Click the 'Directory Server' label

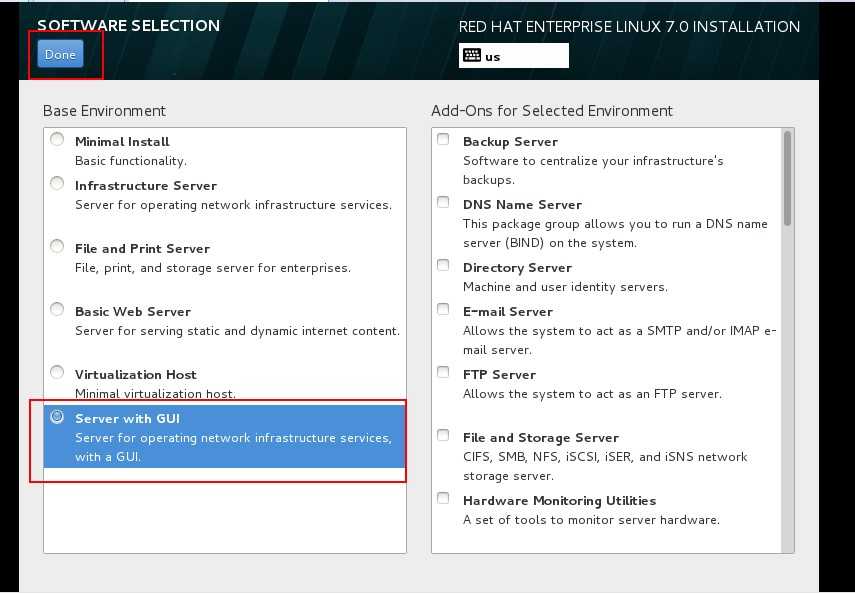[517, 268]
